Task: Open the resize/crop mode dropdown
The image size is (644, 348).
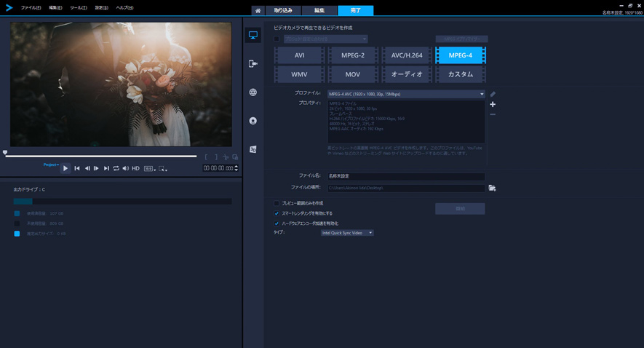Action: point(163,169)
